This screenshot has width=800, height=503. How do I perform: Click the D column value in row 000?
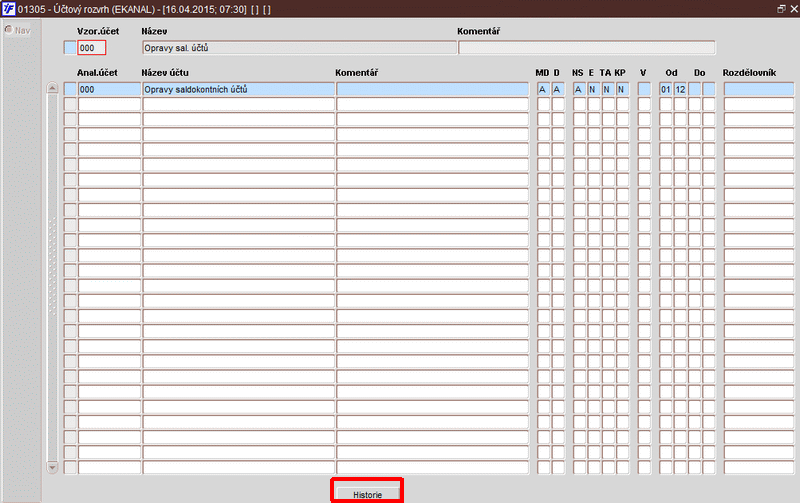pos(558,89)
